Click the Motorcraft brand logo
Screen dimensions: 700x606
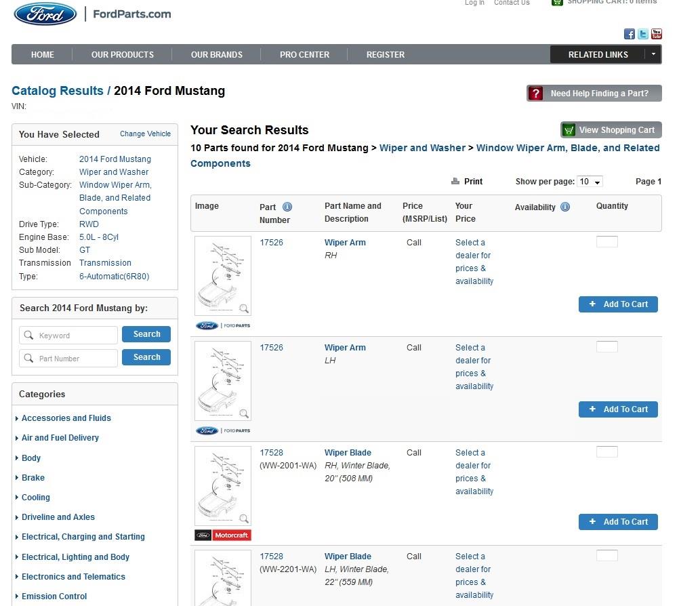pyautogui.click(x=223, y=535)
